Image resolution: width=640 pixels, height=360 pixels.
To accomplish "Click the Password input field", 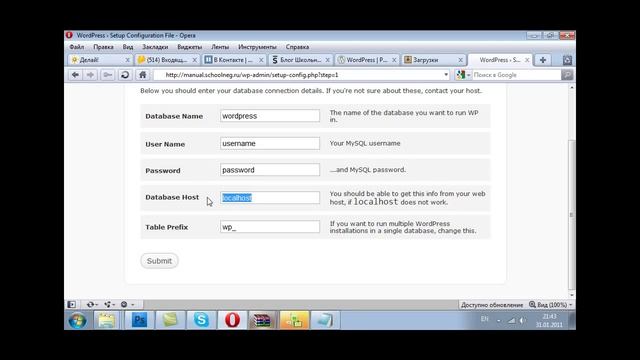I will [x=270, y=170].
